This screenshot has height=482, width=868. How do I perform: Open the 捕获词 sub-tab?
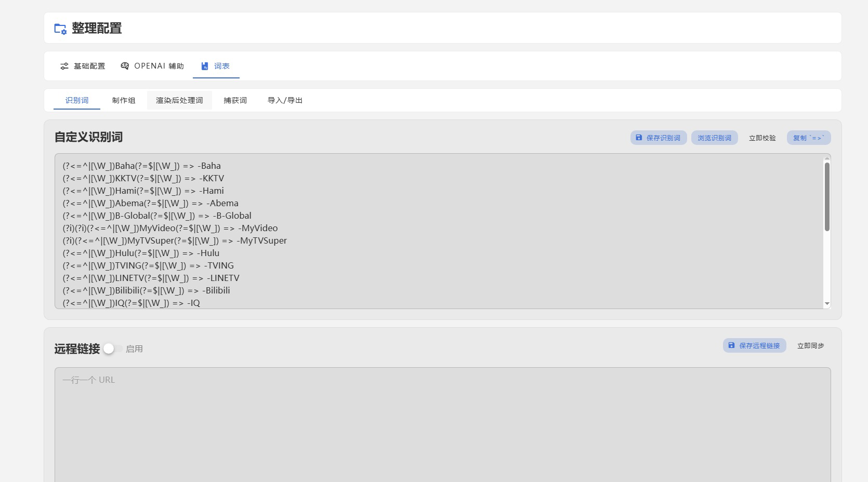pyautogui.click(x=235, y=100)
